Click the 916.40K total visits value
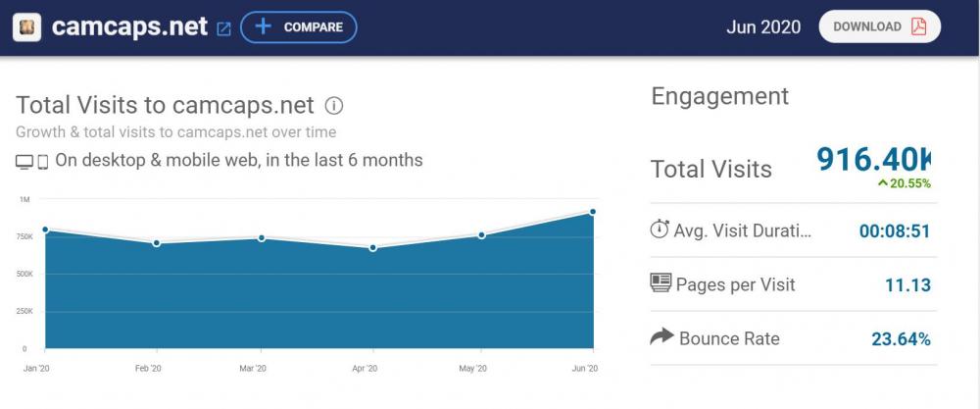Viewport: 980px width, 409px height. pos(874,161)
